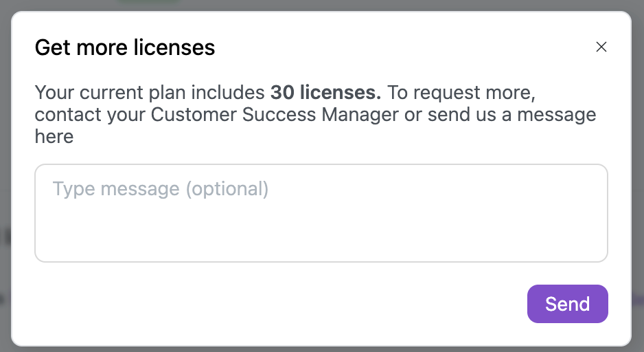
Task: Click 'Customer Success Manager' in description
Action: [275, 114]
